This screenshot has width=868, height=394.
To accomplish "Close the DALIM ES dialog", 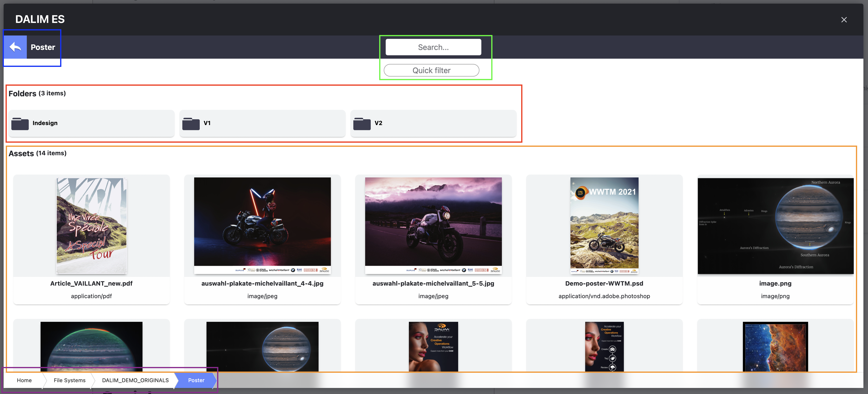I will [844, 20].
